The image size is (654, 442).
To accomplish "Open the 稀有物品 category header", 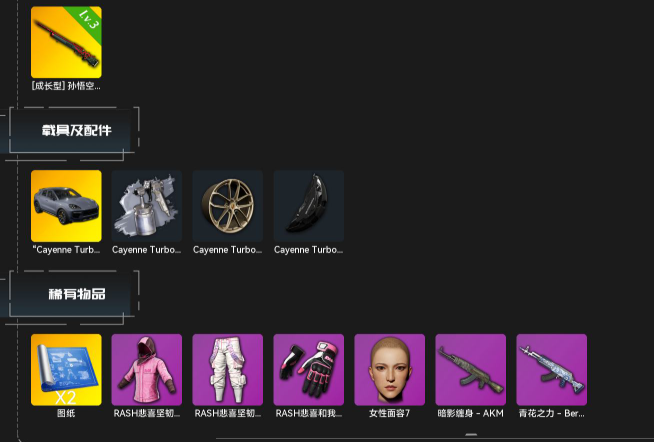I will point(74,294).
